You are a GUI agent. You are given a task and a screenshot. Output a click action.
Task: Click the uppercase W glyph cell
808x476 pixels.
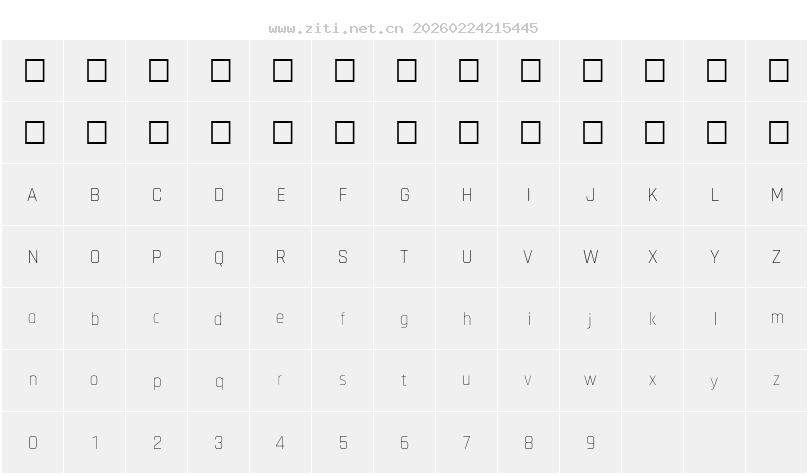tap(590, 257)
